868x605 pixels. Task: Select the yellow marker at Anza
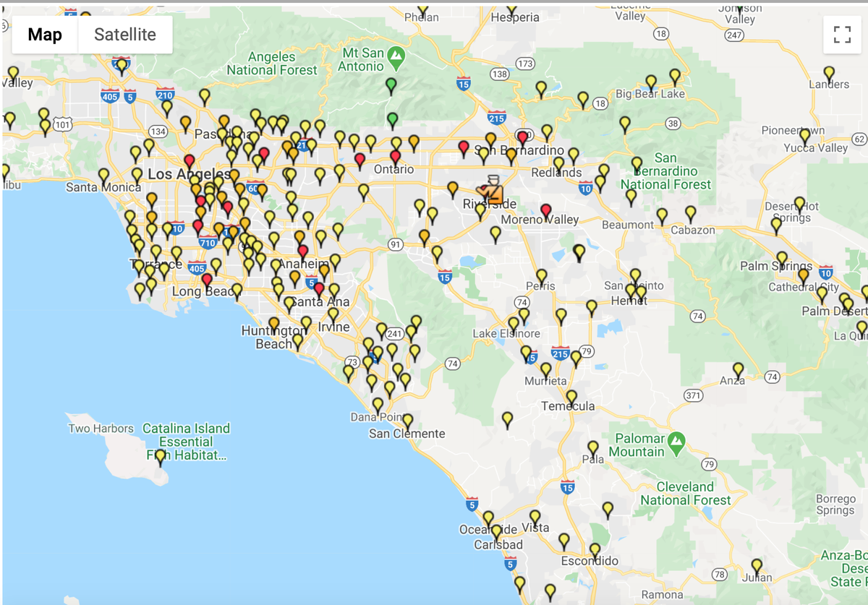click(x=738, y=372)
